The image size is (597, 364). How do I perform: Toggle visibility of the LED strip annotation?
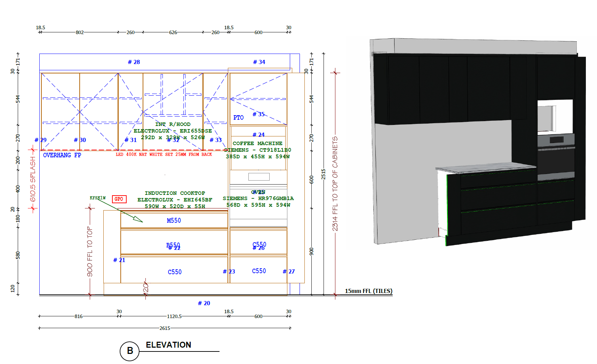164,154
